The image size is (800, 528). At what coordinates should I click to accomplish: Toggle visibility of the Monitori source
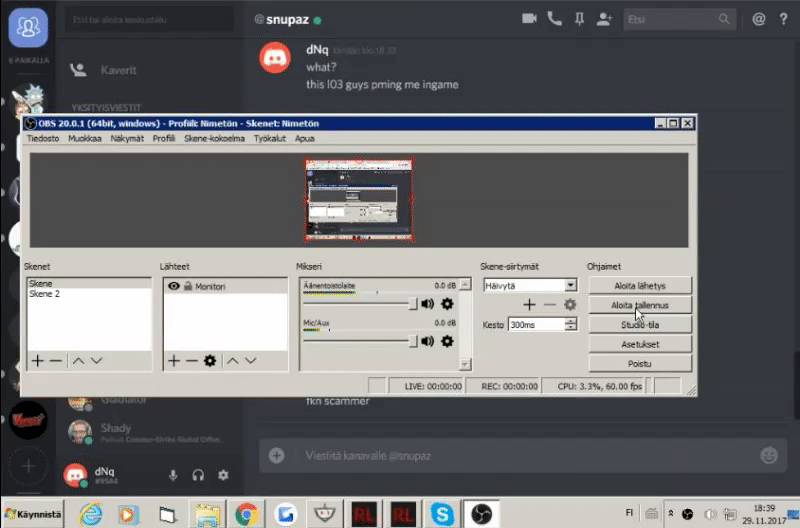pos(173,286)
